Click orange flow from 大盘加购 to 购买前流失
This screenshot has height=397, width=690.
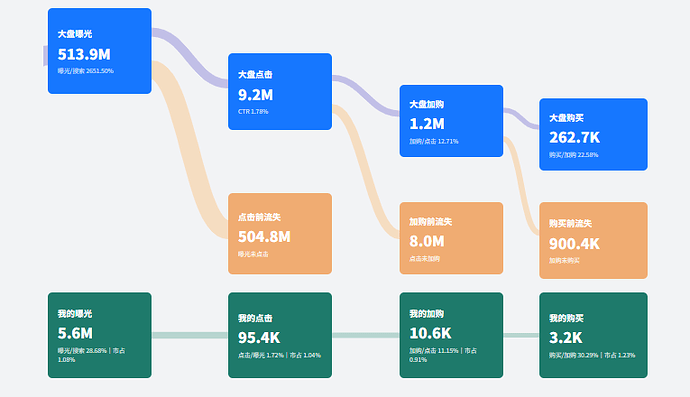[x=521, y=185]
